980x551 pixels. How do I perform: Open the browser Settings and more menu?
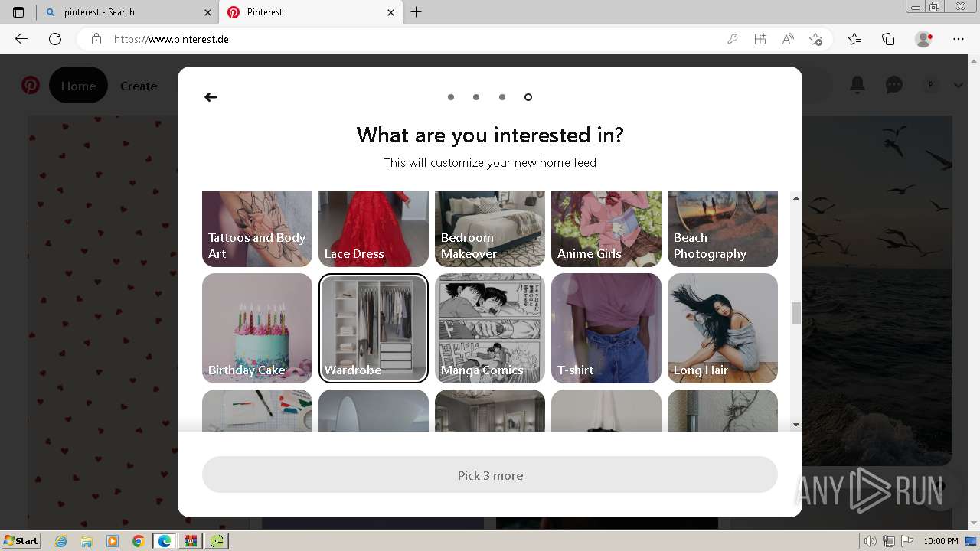pyautogui.click(x=959, y=39)
